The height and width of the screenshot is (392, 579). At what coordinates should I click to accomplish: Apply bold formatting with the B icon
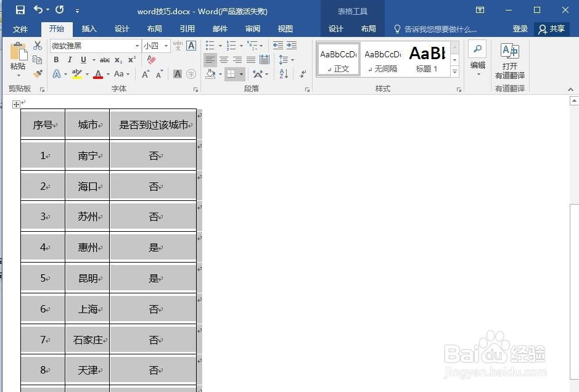tap(56, 60)
